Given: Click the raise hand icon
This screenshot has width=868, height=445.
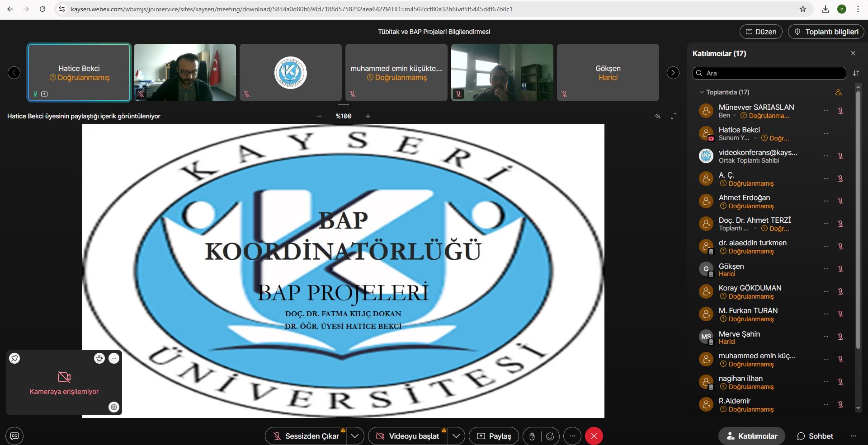Looking at the screenshot, I should pos(532,436).
